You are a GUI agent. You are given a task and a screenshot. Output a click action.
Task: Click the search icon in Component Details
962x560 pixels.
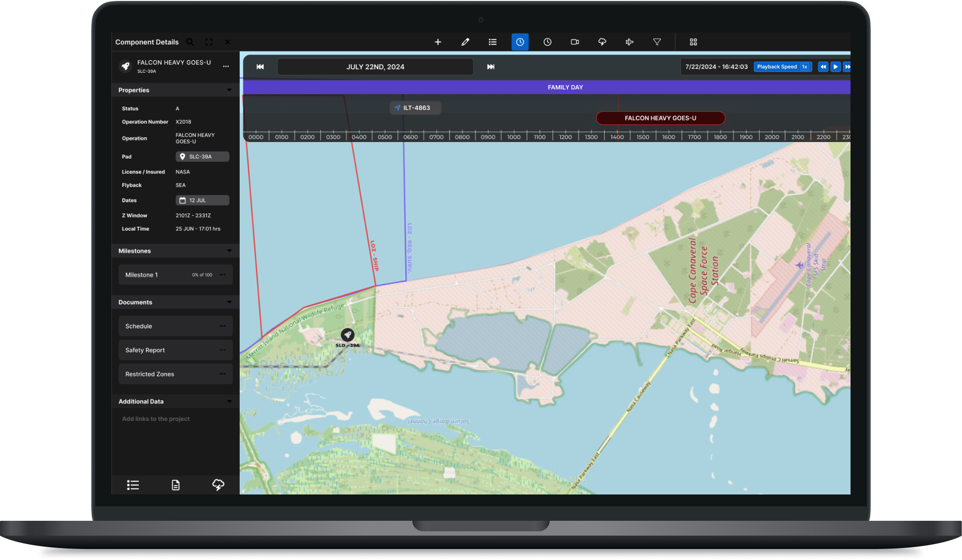tap(190, 42)
